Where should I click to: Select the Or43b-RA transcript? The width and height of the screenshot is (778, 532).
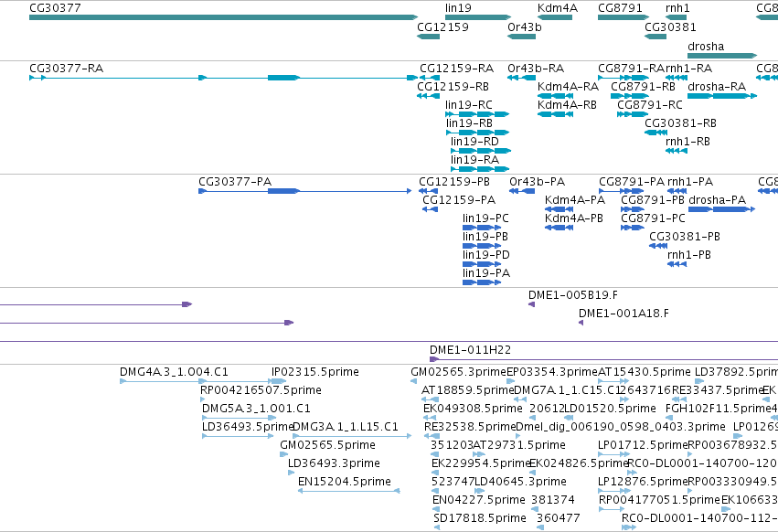pos(521,78)
